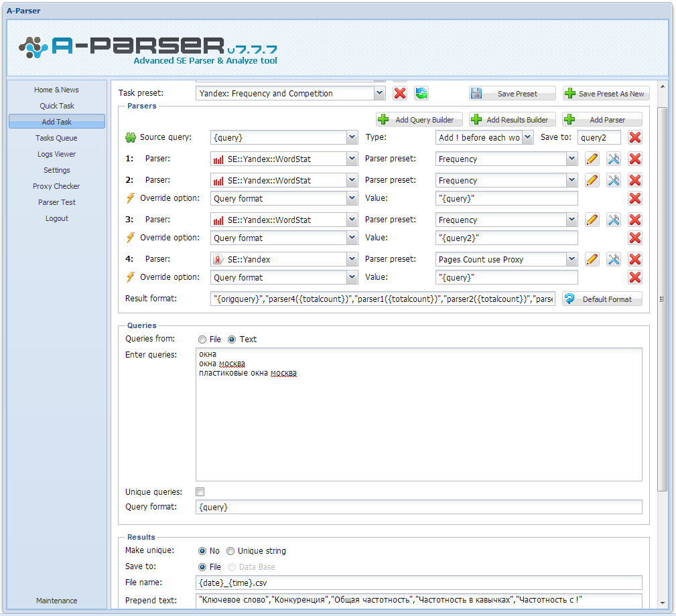Delete parser 4 SE::Yandex row

[x=634, y=259]
